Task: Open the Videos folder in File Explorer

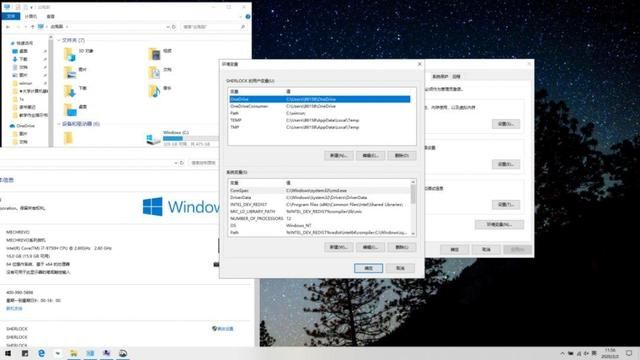Action: (160, 53)
